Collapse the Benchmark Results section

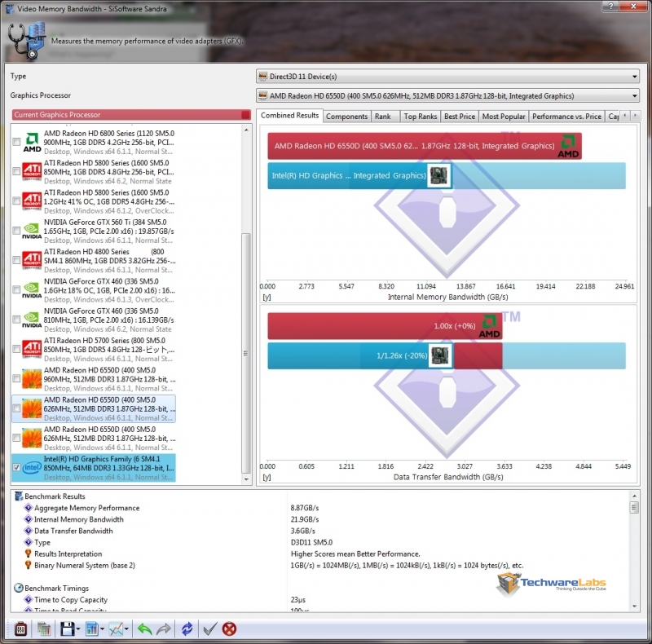18,496
